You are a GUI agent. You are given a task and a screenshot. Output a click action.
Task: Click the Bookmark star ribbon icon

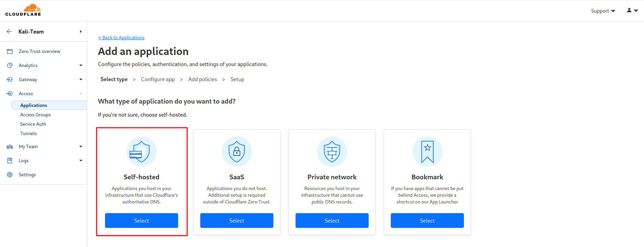[x=427, y=151]
